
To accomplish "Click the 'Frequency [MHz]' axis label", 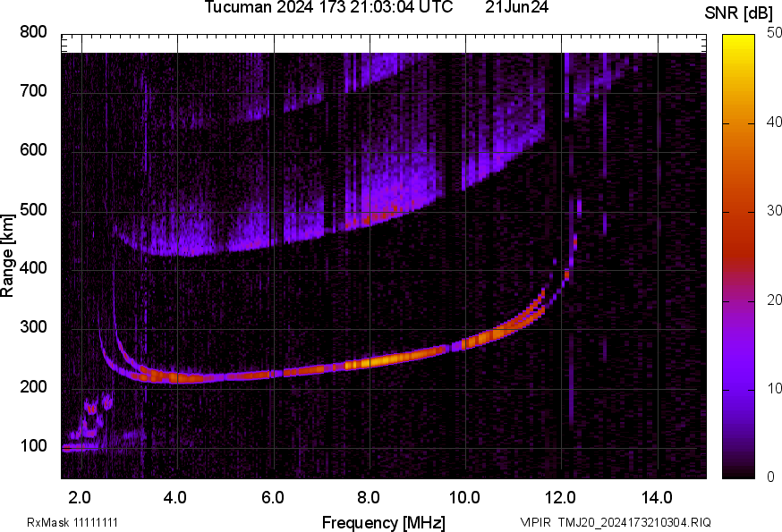I will point(384,523).
